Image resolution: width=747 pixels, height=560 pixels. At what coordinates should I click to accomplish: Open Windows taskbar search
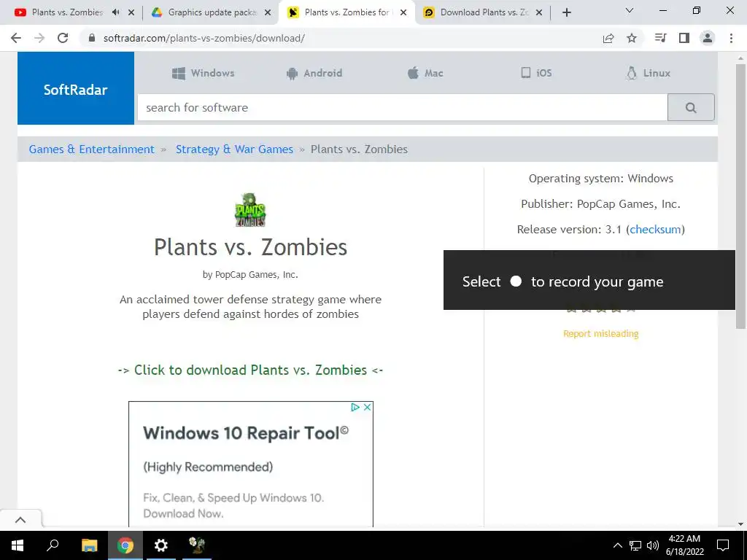point(53,545)
